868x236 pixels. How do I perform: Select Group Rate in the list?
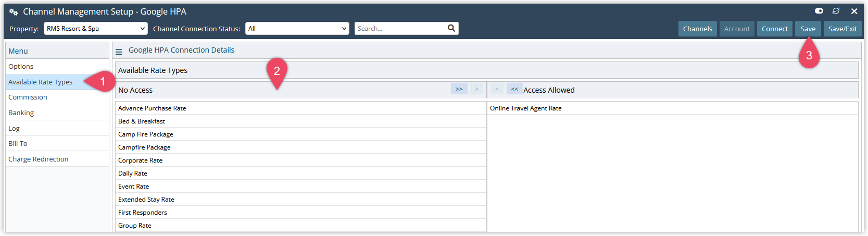301,226
